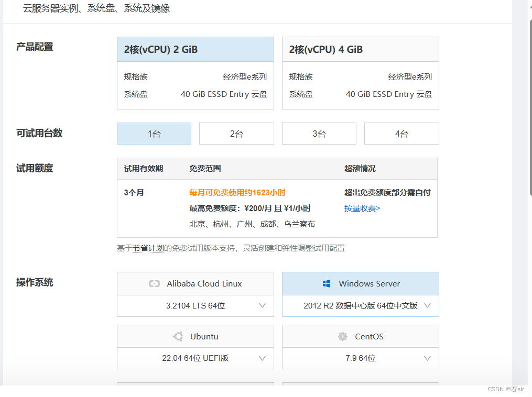532x397 pixels.
Task: Click the 试用有效期 column header
Action: 144,169
